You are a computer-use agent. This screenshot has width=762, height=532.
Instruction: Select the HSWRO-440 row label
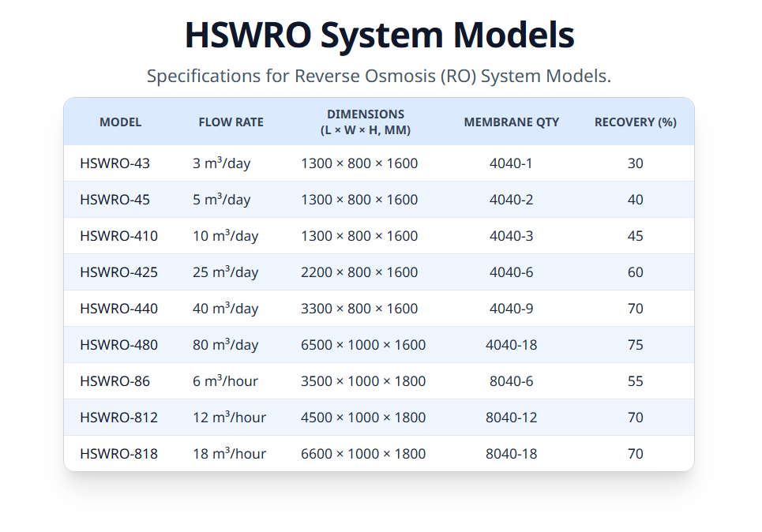pos(118,309)
